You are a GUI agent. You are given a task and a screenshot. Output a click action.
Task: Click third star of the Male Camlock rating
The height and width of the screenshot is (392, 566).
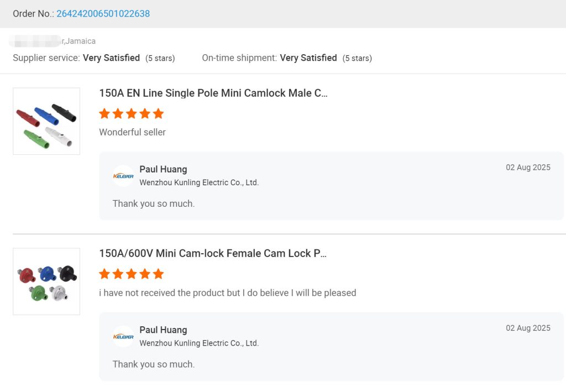tap(132, 114)
